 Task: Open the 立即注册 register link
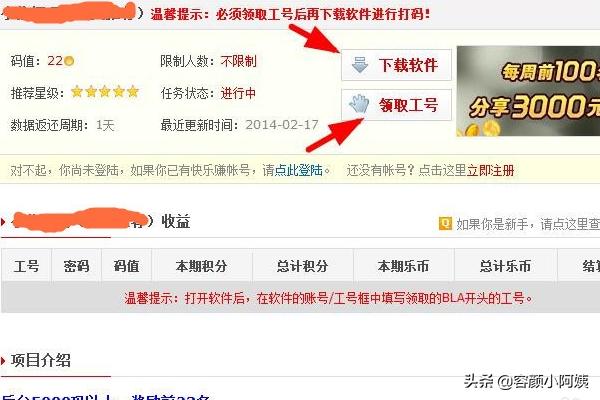tap(490, 170)
